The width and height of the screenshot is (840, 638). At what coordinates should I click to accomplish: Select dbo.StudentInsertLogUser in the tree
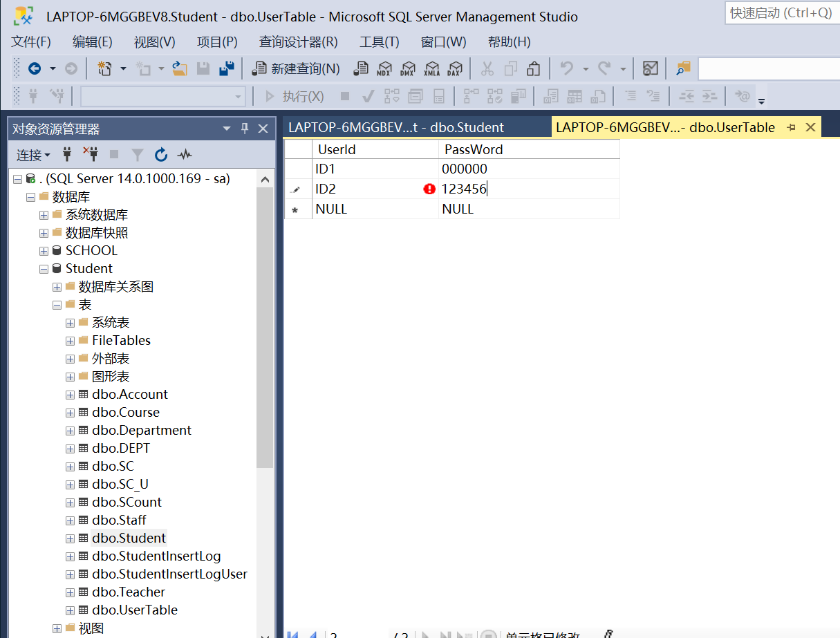(169, 574)
